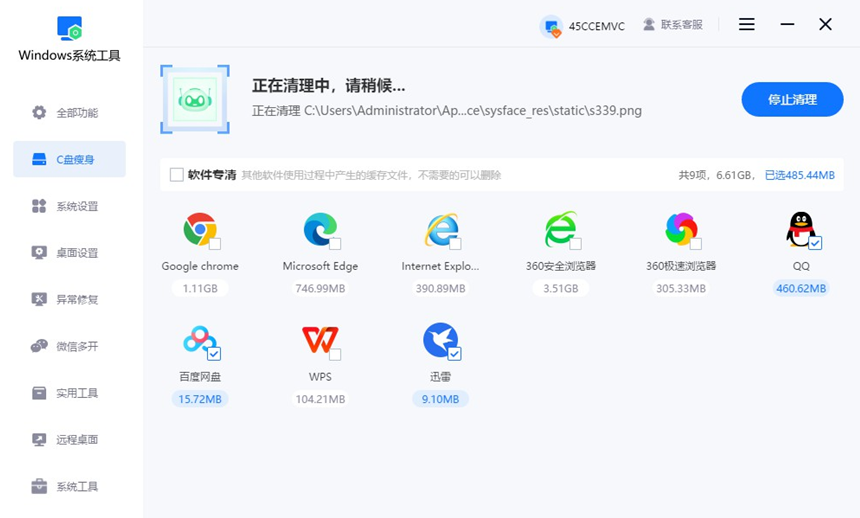
Task: Close the Windows系统工具 window
Action: [825, 24]
